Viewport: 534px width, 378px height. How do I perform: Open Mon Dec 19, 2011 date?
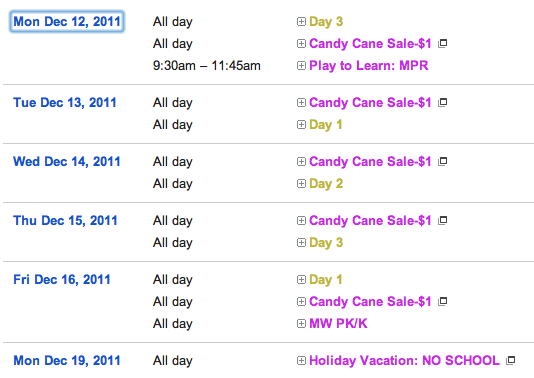coord(67,361)
